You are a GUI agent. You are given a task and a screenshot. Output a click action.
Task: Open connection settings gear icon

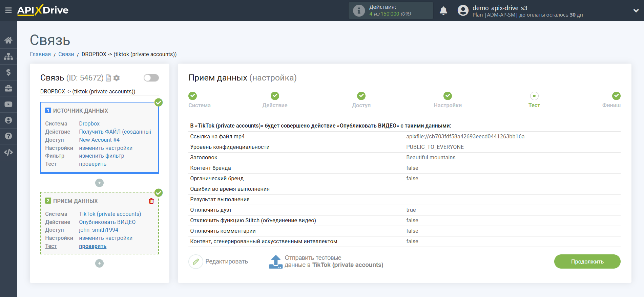click(x=117, y=78)
